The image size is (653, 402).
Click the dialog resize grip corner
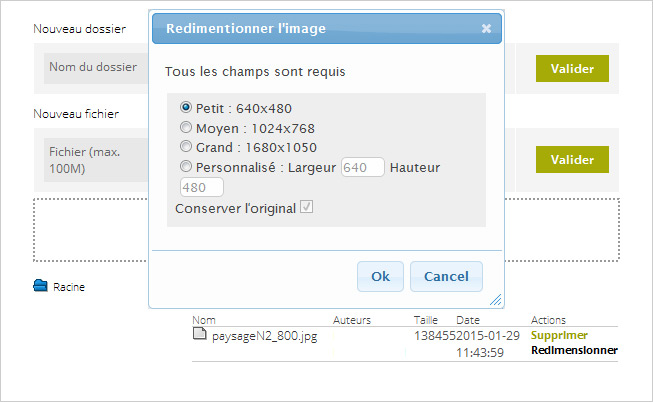coord(495,299)
